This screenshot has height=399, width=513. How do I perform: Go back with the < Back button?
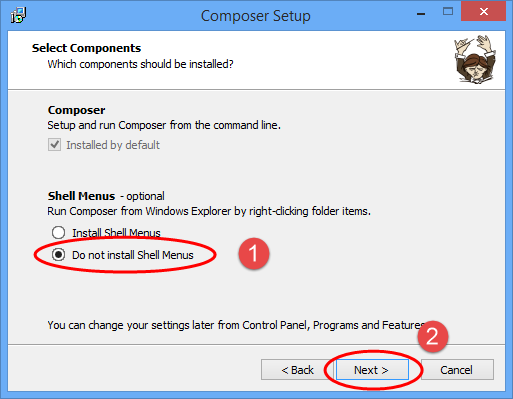pos(297,370)
